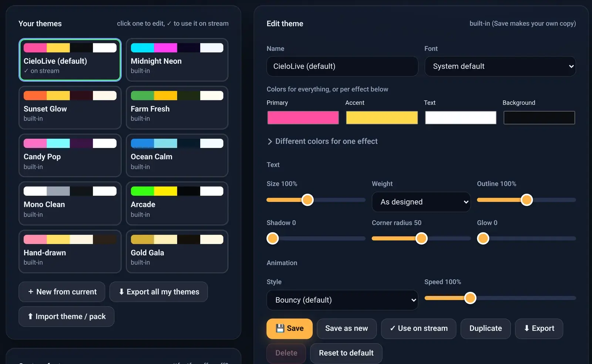592x364 pixels.
Task: Pick the Text color swatch
Action: (x=461, y=118)
